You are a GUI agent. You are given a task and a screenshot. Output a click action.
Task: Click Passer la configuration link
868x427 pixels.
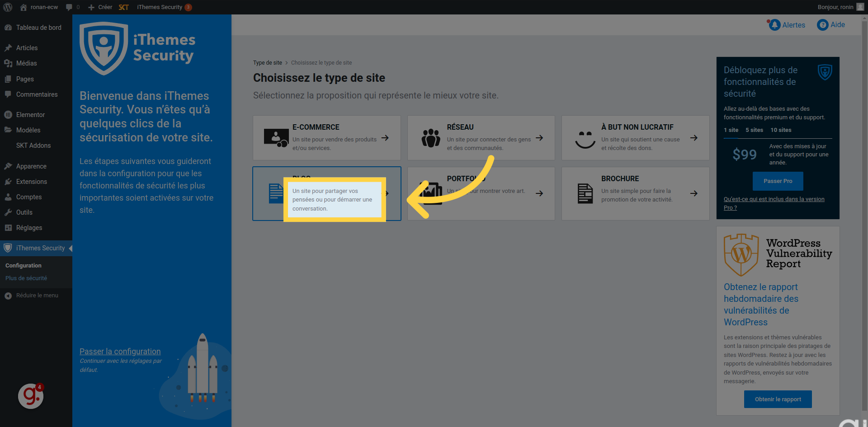tap(120, 352)
